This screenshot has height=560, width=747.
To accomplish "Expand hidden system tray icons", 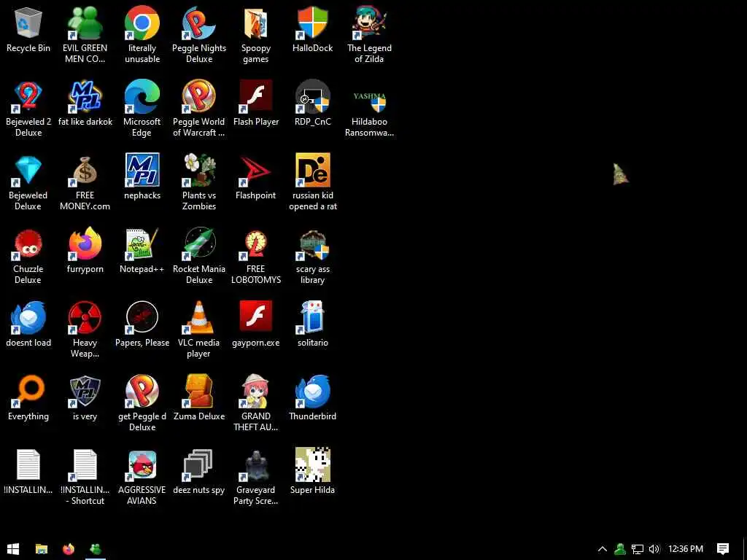I will tap(602, 549).
